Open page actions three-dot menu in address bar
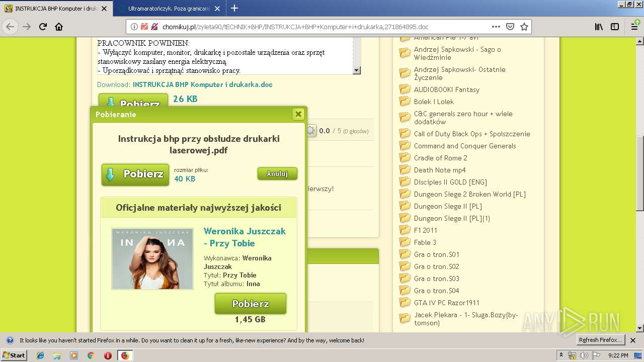 point(496,27)
